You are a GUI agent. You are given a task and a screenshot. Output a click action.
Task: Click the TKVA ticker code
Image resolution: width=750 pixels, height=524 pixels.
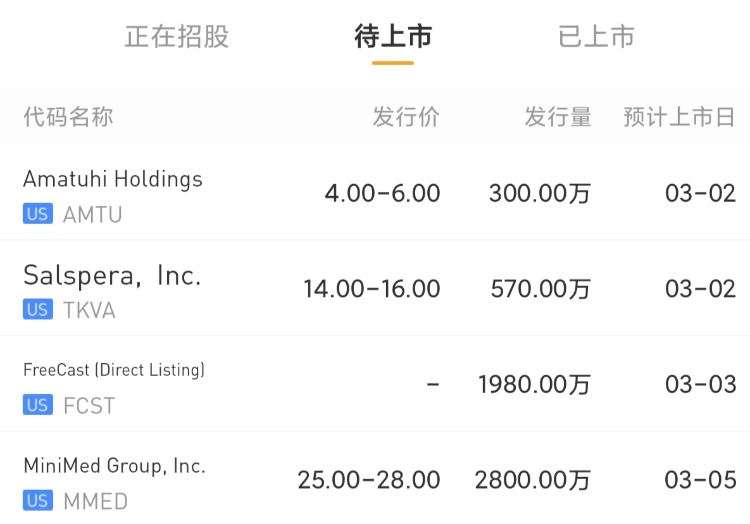coord(89,310)
